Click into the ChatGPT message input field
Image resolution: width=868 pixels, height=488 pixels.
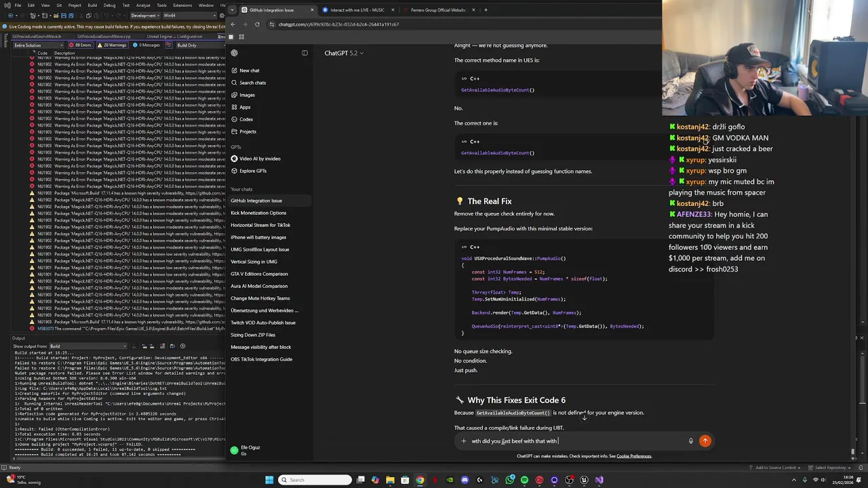576,441
